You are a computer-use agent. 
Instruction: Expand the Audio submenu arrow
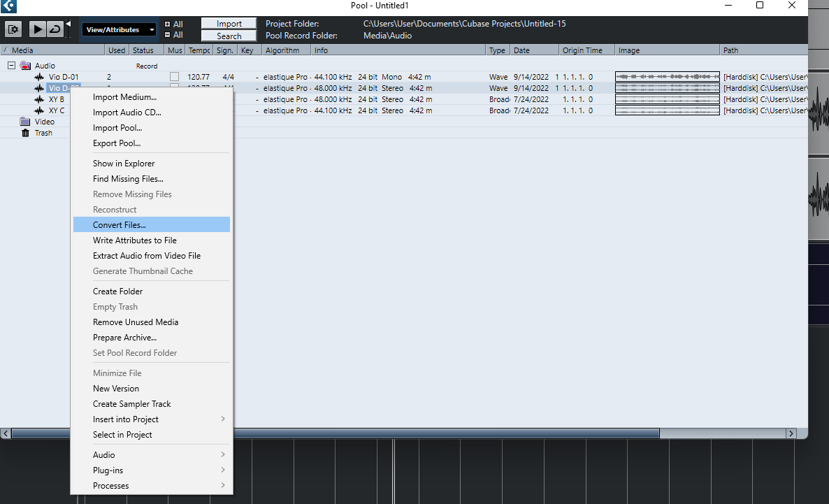point(222,454)
